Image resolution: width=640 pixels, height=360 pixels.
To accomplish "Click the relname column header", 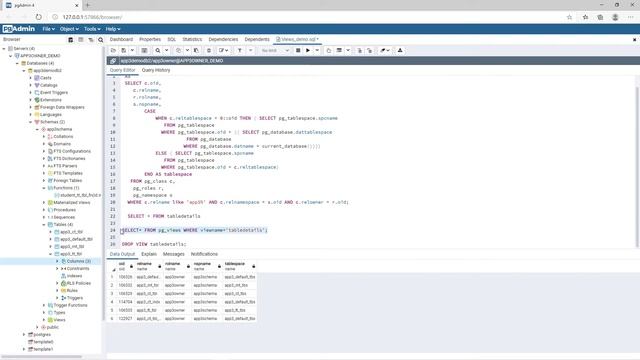I will coord(149,266).
